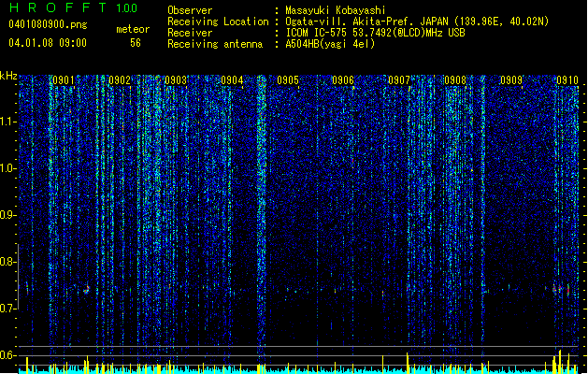Click the Receiving Location label
588x374 pixels.
[x=218, y=22]
